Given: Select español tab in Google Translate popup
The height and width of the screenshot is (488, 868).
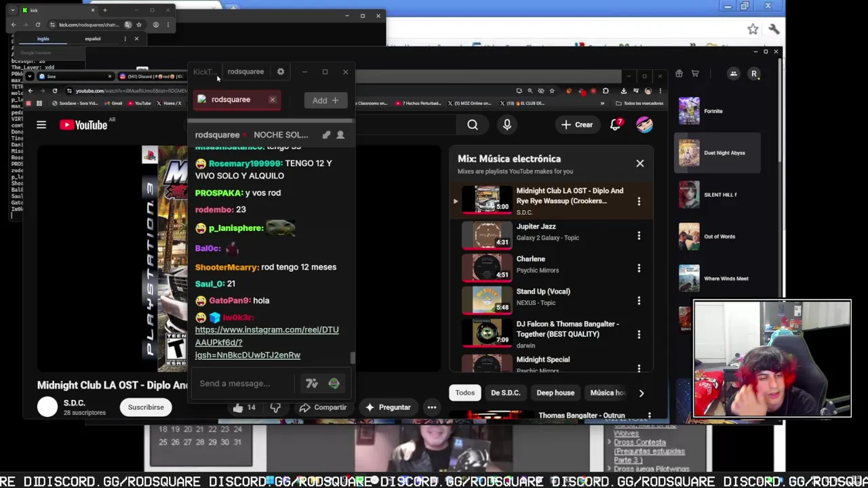Looking at the screenshot, I should coord(92,39).
